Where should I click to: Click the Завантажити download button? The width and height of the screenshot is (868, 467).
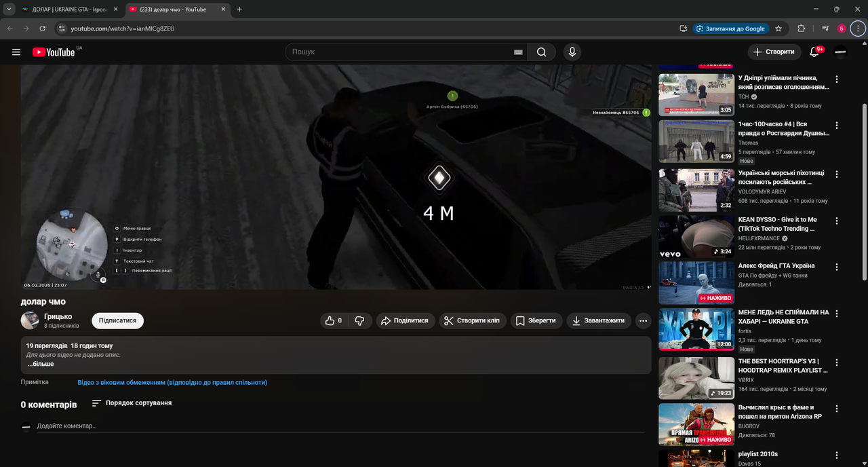click(x=599, y=320)
